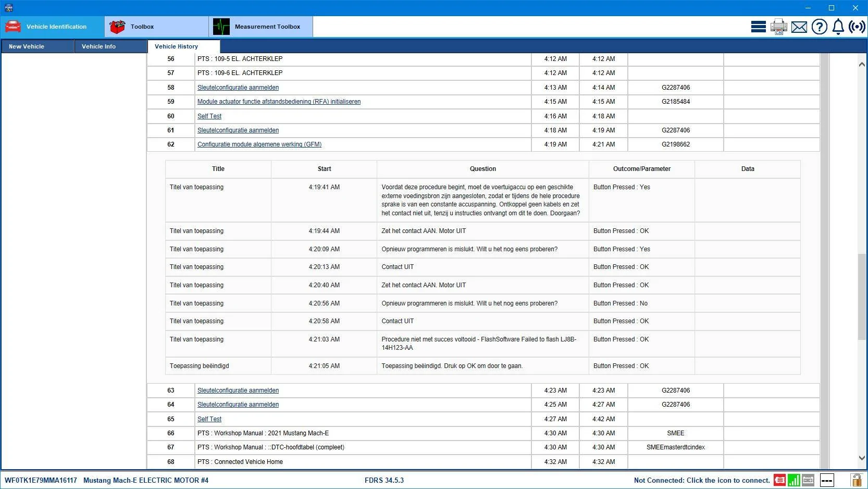Click the green waveform Measurement Toolbox icon
Screen dimensions: 868x489
tap(221, 27)
